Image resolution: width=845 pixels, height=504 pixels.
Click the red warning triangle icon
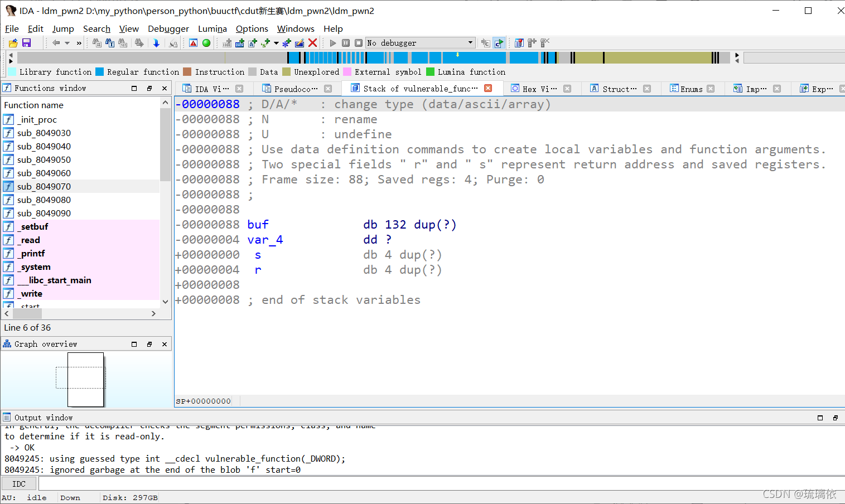coord(193,43)
